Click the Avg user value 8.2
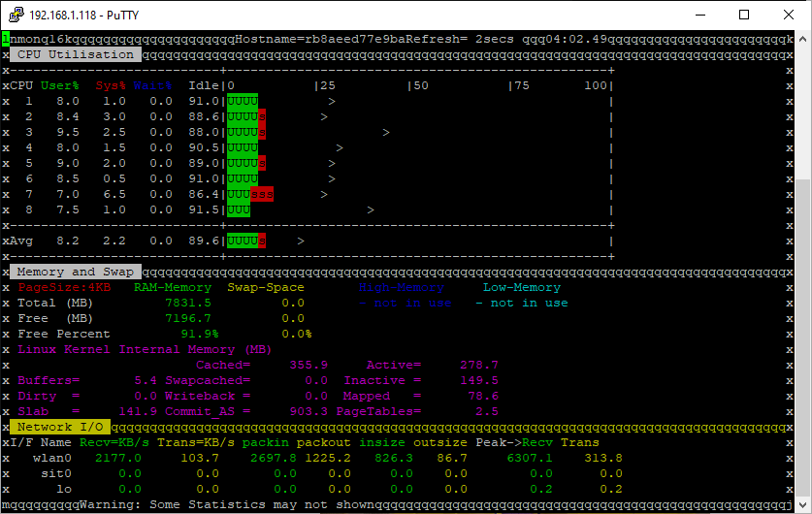812x514 pixels. [68, 241]
